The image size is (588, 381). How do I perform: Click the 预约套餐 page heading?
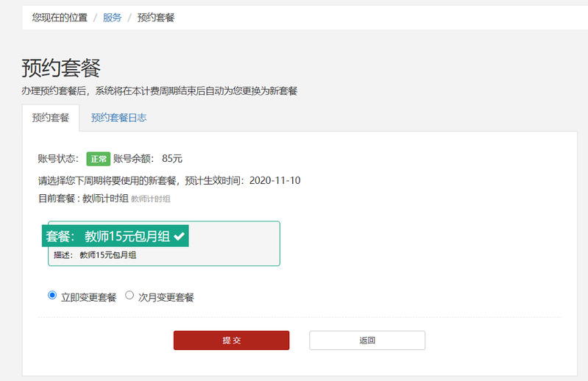[61, 68]
